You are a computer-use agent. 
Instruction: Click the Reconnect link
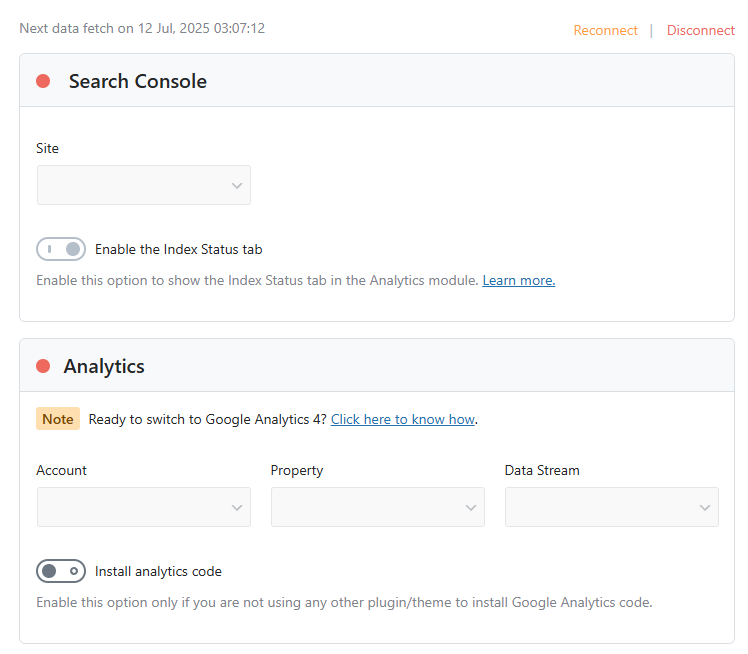point(605,30)
